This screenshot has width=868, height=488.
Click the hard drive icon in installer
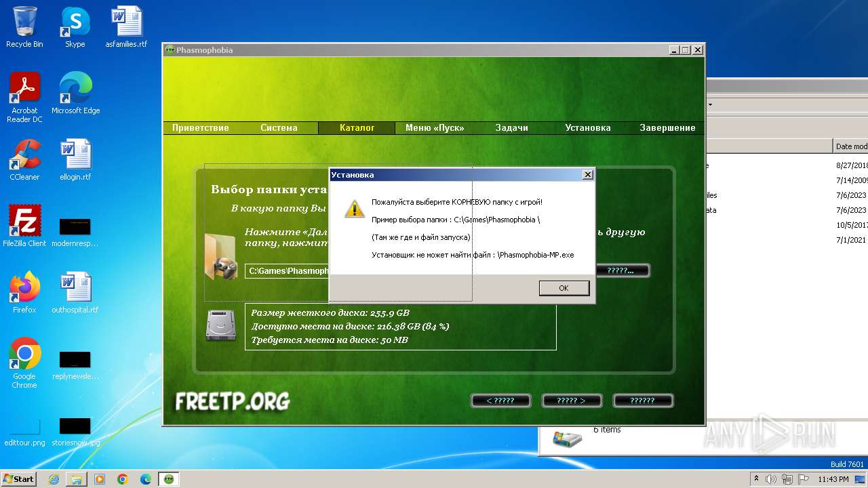pyautogui.click(x=220, y=325)
